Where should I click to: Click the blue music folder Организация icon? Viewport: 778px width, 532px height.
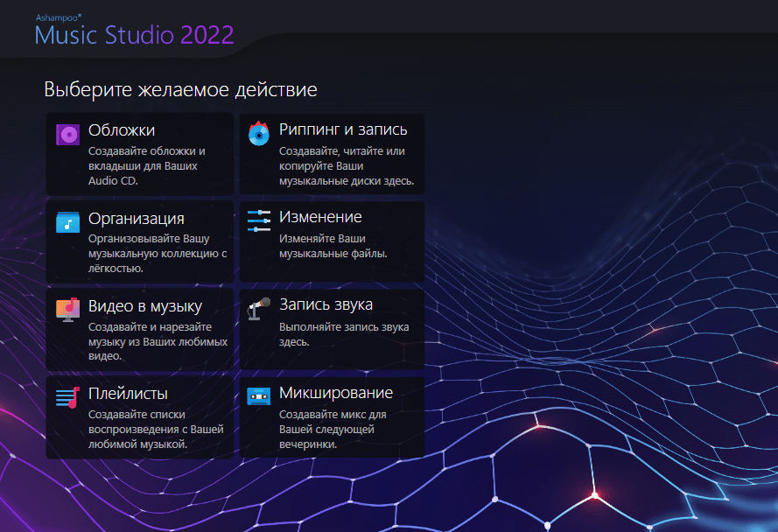coord(68,222)
